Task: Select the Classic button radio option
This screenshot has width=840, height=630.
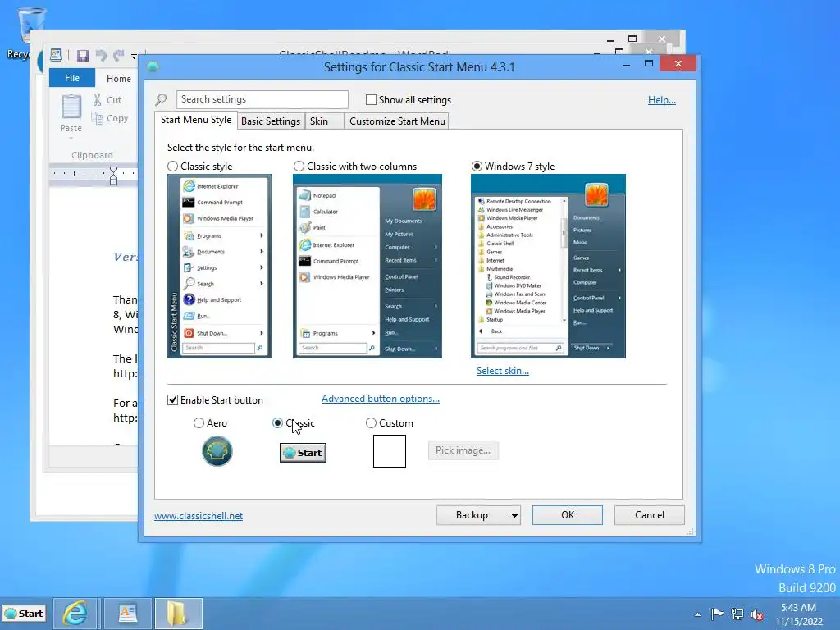Action: (277, 423)
